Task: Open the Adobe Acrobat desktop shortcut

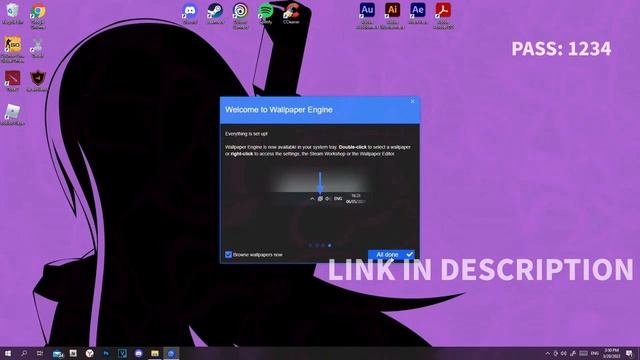Action: (x=443, y=16)
